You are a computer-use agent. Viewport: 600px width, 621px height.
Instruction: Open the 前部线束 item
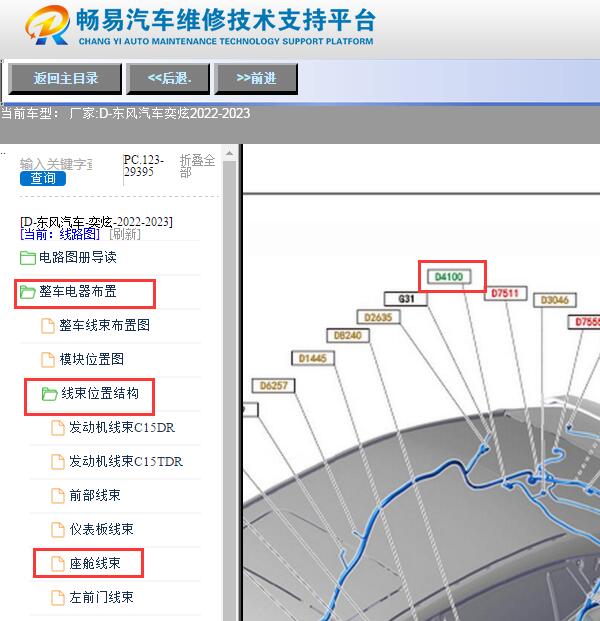95,495
